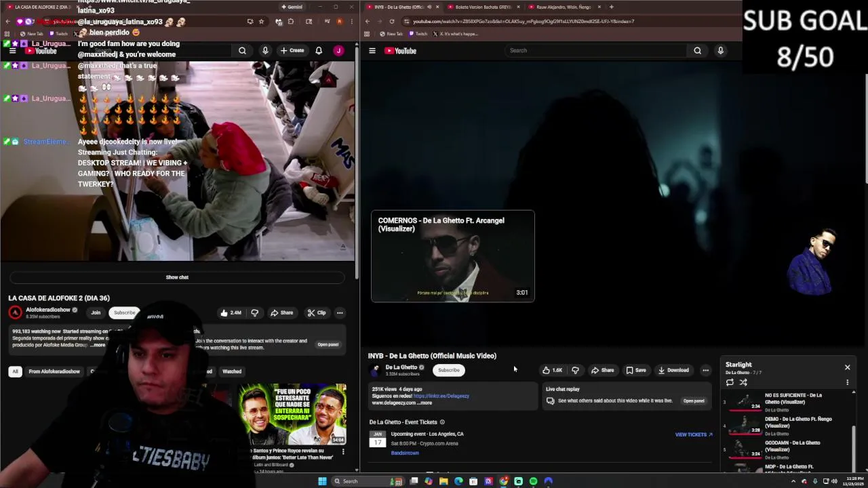The height and width of the screenshot is (488, 868).
Task: Reload page in right browser window
Action: pos(391,21)
